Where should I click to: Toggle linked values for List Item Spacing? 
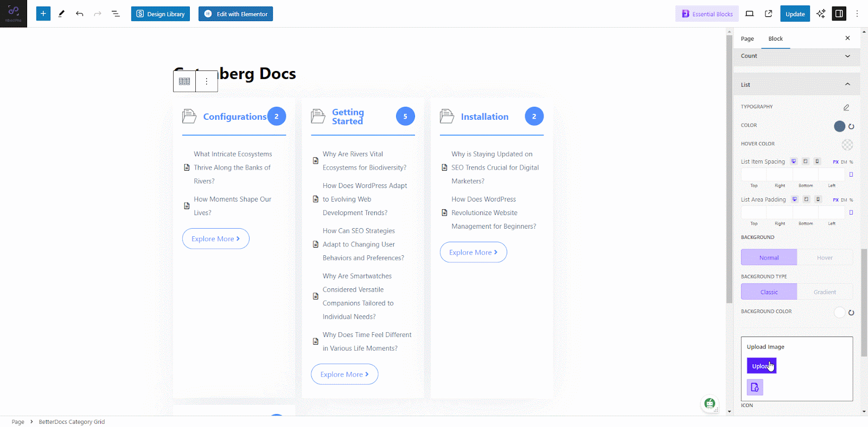point(851,174)
